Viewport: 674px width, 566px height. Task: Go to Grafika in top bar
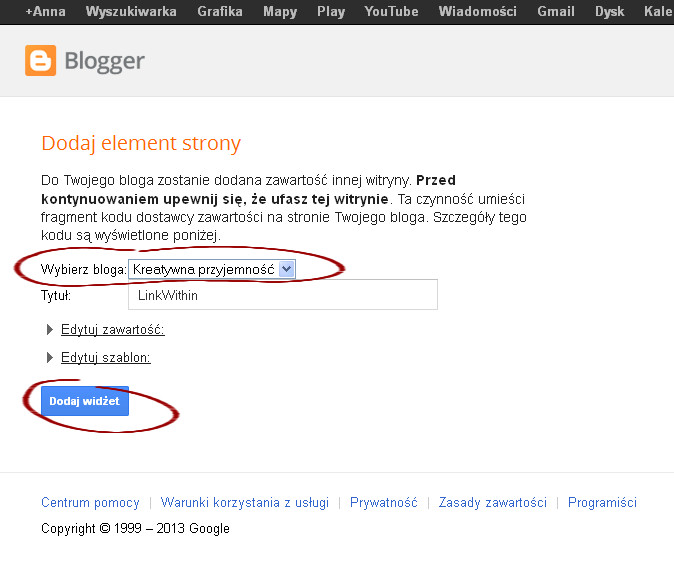coord(220,11)
